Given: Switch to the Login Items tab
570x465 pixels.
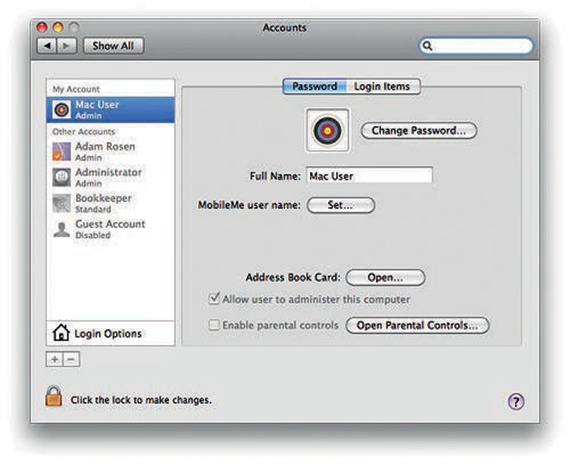Looking at the screenshot, I should (x=382, y=87).
